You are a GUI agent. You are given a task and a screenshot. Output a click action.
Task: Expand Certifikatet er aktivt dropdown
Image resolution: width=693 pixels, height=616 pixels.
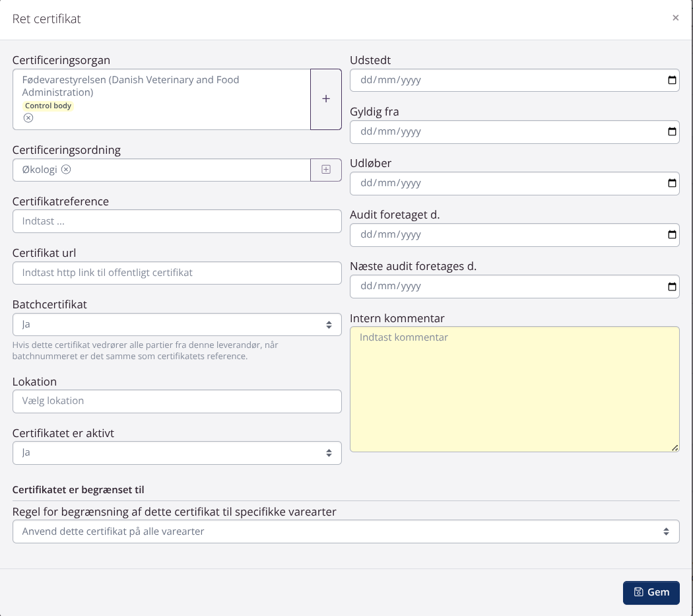click(177, 453)
